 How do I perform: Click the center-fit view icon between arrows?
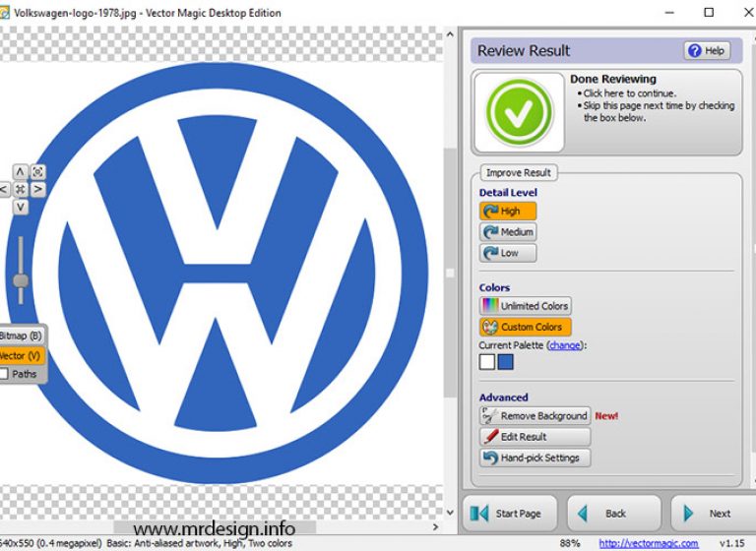21,190
